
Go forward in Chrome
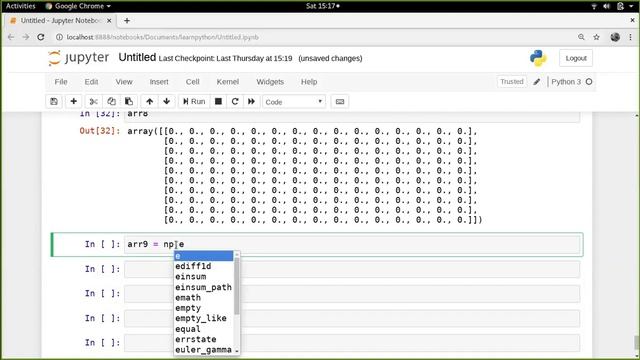click(x=26, y=37)
